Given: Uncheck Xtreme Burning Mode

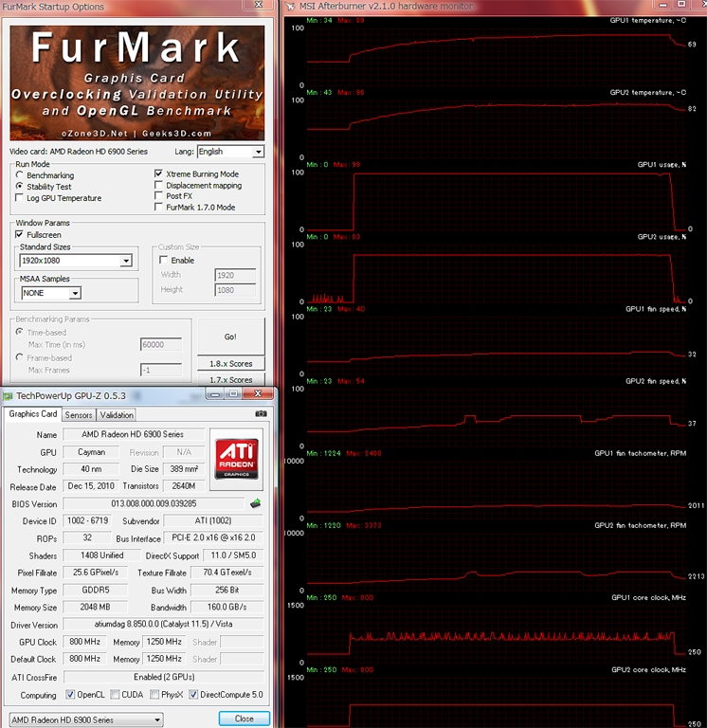Looking at the screenshot, I should click(x=159, y=173).
